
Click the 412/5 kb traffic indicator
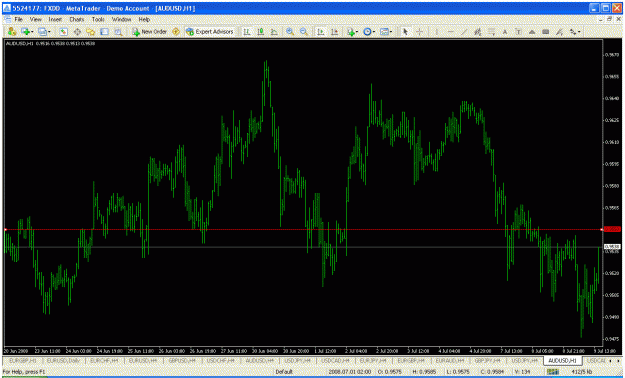[582, 372]
